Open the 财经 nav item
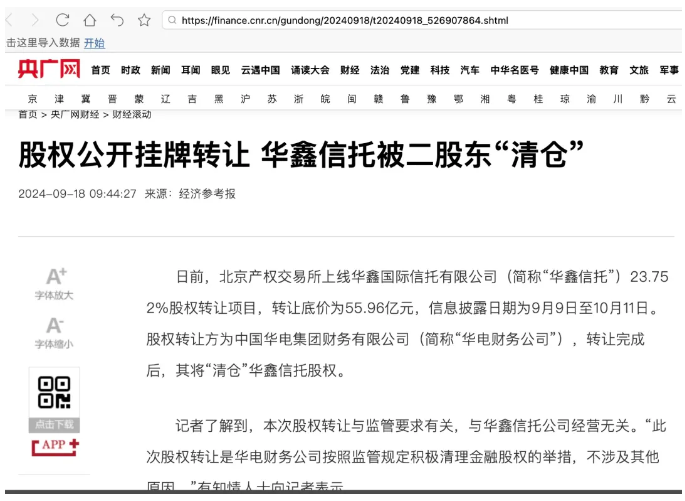685x501 pixels. [350, 70]
